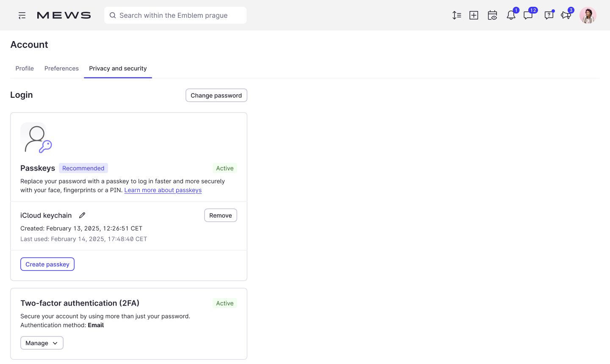
Task: Click the Change password button
Action: click(216, 95)
